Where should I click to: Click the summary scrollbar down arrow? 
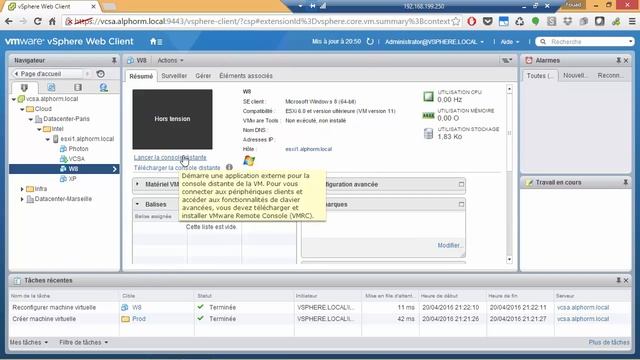coord(509,260)
